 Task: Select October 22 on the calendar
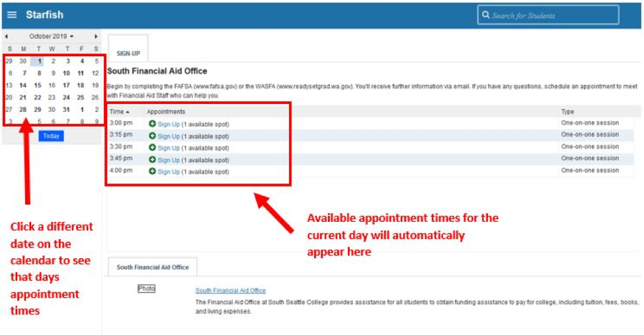point(38,97)
